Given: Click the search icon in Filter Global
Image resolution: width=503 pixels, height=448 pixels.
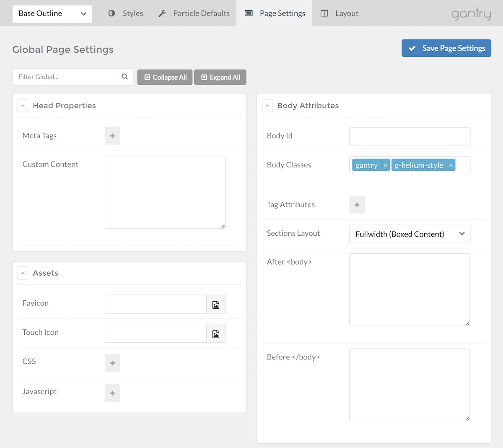Looking at the screenshot, I should 124,77.
